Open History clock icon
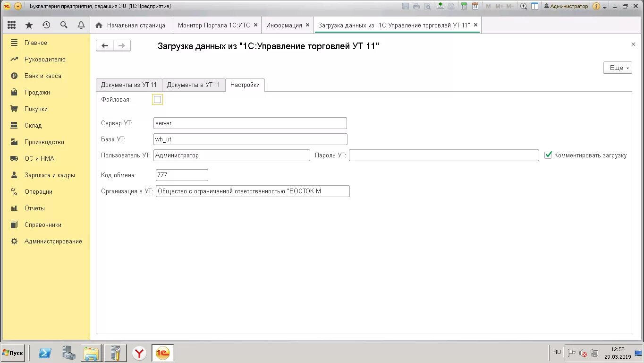Image resolution: width=644 pixels, height=363 pixels. pyautogui.click(x=46, y=25)
